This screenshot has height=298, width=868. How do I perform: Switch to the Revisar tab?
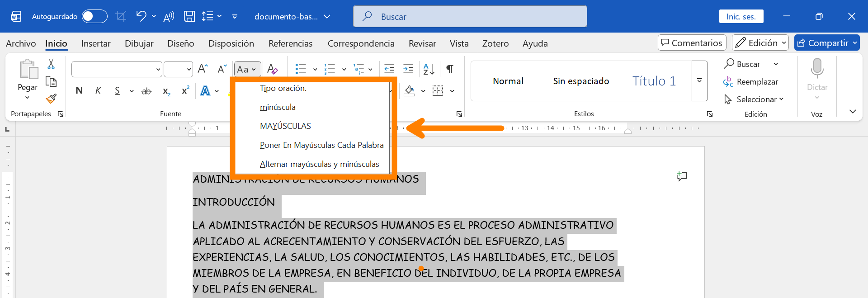(x=422, y=43)
